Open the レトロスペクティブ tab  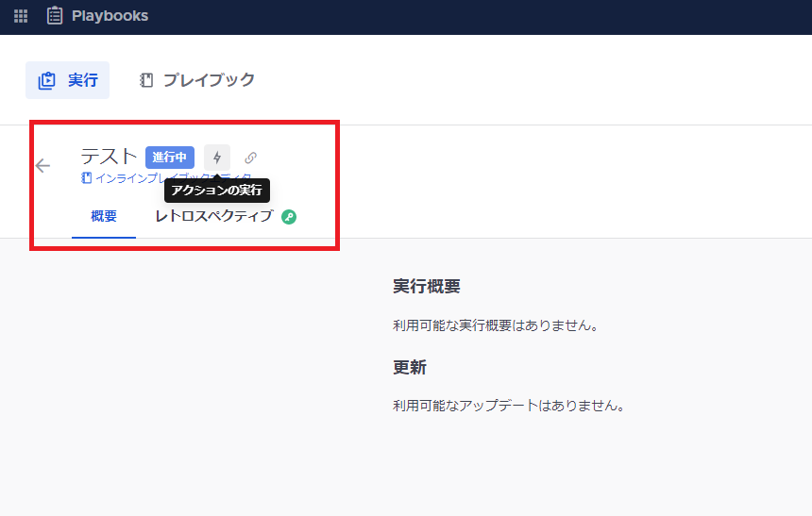(x=214, y=216)
